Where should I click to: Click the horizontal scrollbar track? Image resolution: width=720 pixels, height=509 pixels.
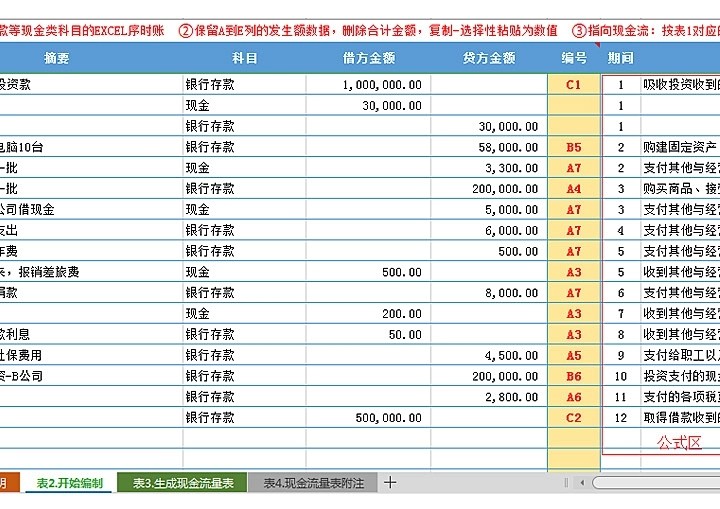tap(657, 482)
